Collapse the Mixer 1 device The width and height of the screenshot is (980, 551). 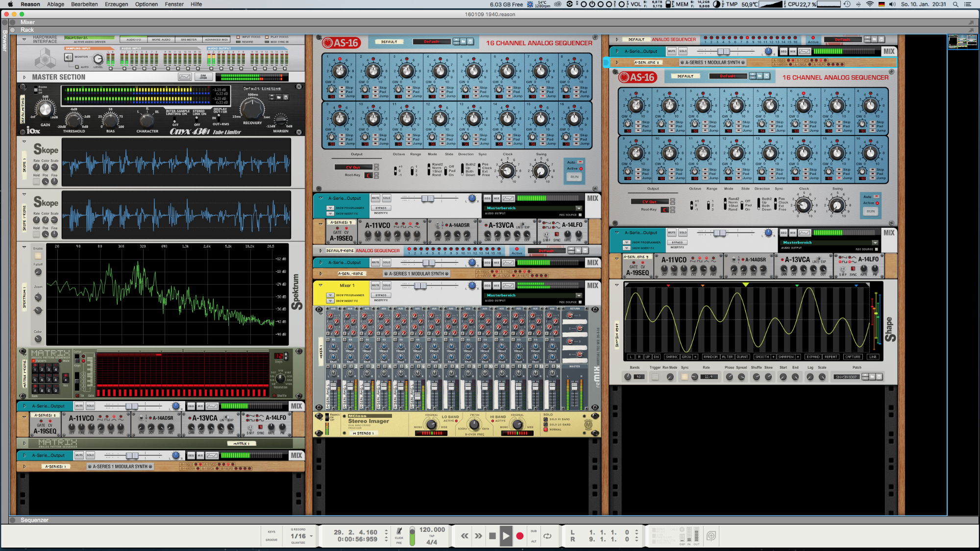320,285
